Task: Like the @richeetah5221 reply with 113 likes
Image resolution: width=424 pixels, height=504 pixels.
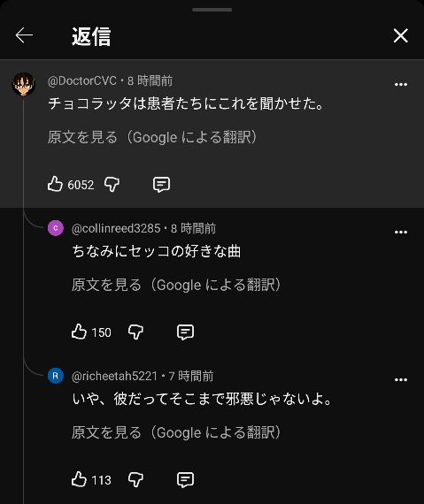Action: pyautogui.click(x=79, y=479)
